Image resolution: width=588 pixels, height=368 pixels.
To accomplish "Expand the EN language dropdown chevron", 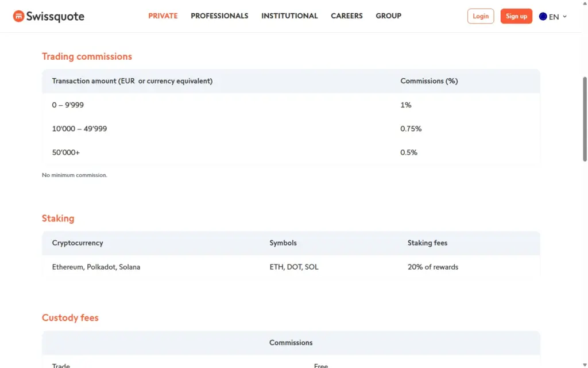I will click(x=564, y=17).
